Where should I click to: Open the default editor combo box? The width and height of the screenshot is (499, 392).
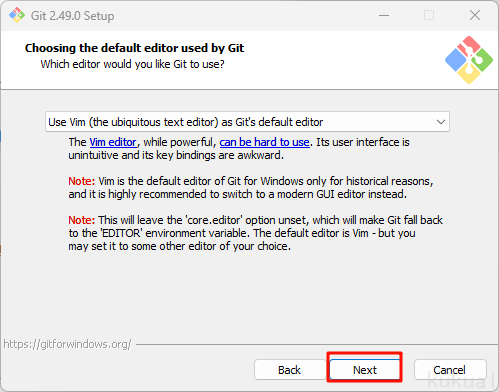pyautogui.click(x=247, y=122)
